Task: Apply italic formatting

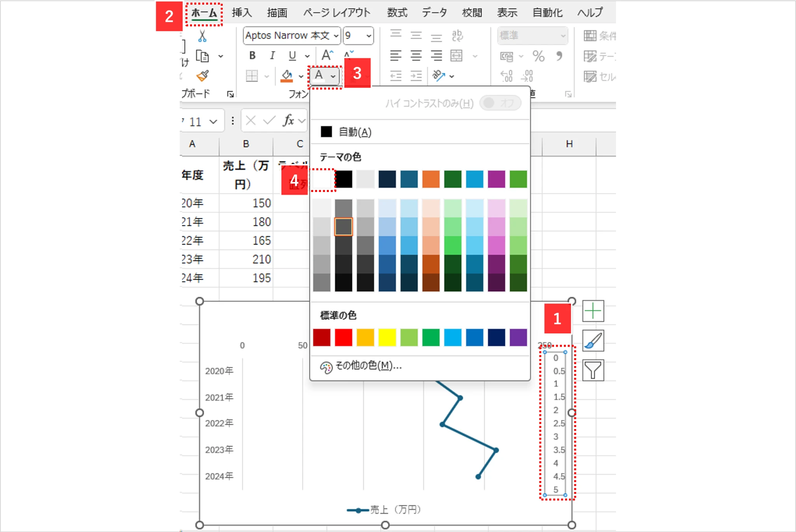Action: [x=272, y=56]
